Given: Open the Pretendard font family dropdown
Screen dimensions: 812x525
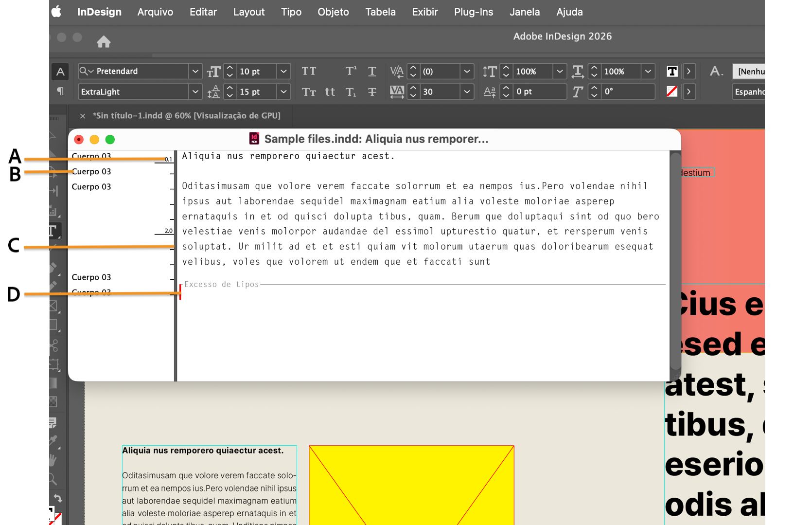Looking at the screenshot, I should pos(195,72).
